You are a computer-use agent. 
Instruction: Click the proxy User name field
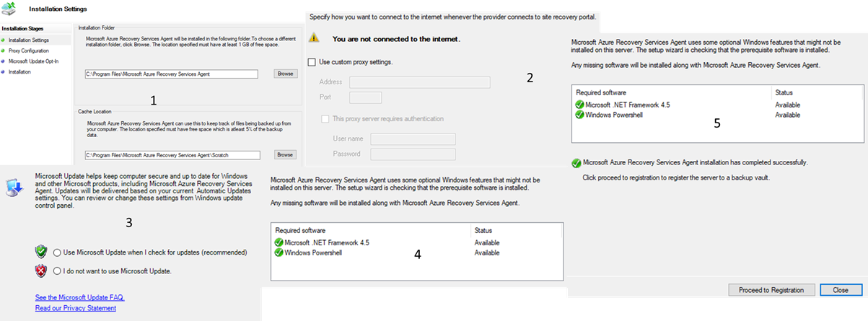pyautogui.click(x=412, y=138)
